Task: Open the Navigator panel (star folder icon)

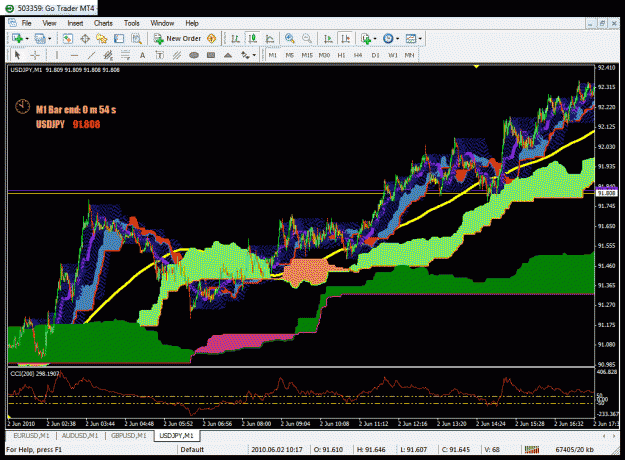Action: (x=102, y=38)
